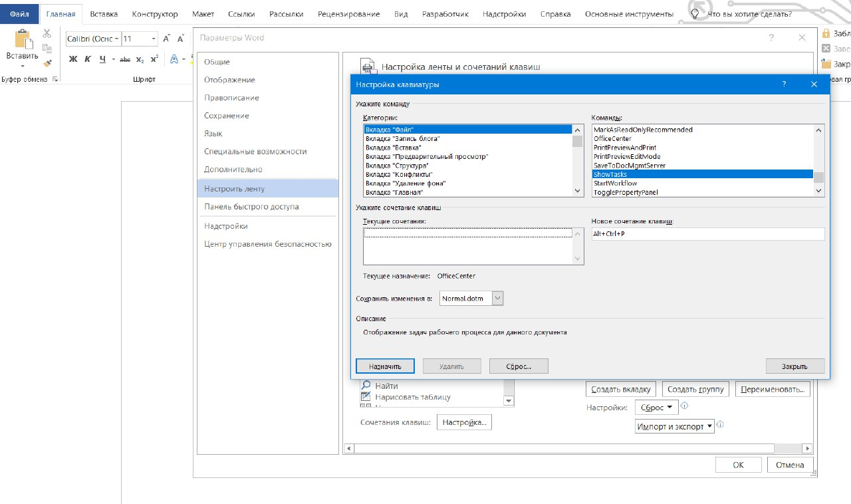Expand the Normal.dotm save location dropdown
The image size is (851, 504).
tap(497, 299)
